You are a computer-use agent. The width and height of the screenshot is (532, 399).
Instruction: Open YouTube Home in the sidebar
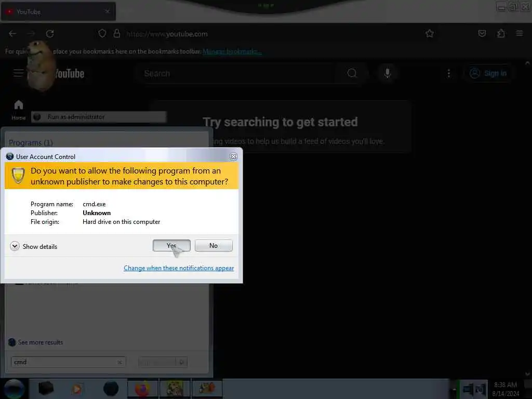click(19, 110)
